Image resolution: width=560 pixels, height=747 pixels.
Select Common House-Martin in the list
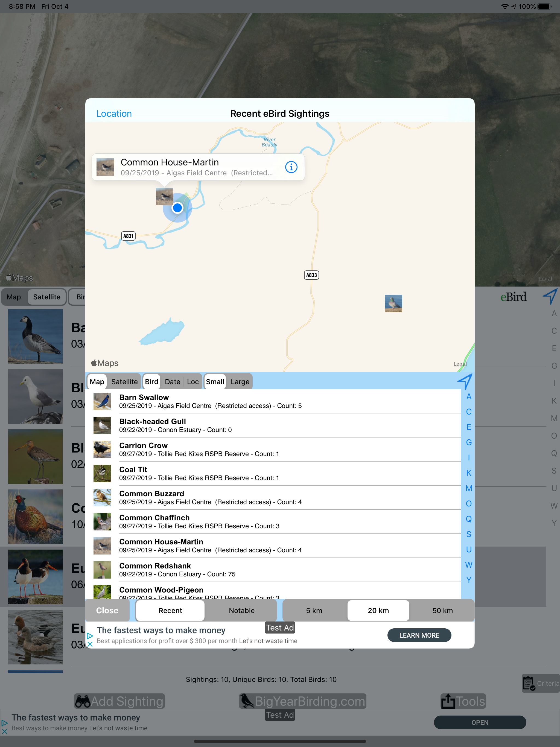click(274, 546)
